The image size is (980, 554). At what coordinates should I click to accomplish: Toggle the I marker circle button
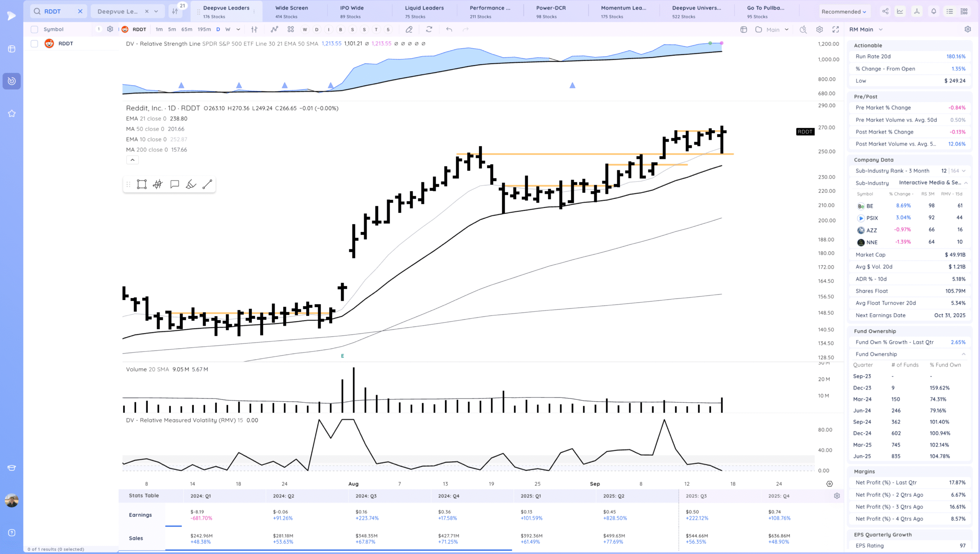328,29
